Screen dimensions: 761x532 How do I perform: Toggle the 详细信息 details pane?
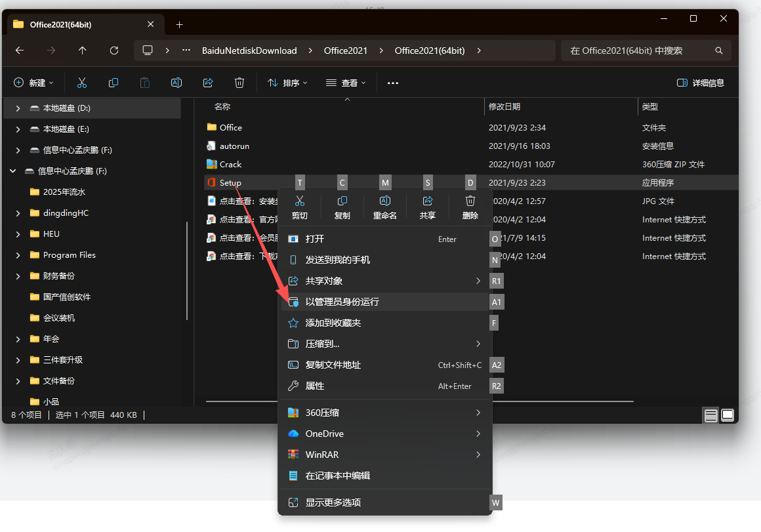(700, 83)
